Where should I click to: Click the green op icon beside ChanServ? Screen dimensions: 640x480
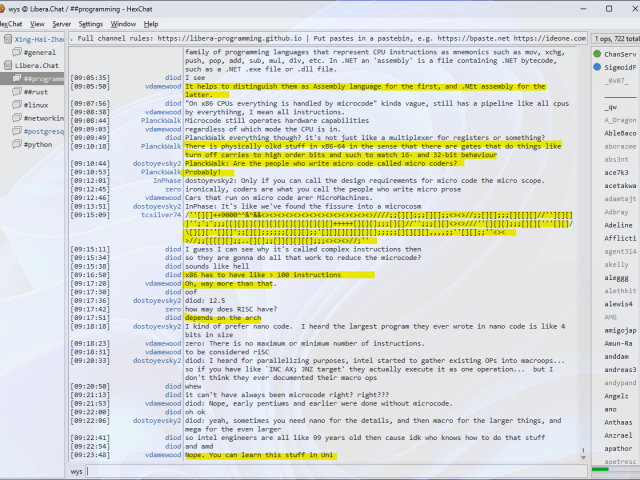pos(597,54)
